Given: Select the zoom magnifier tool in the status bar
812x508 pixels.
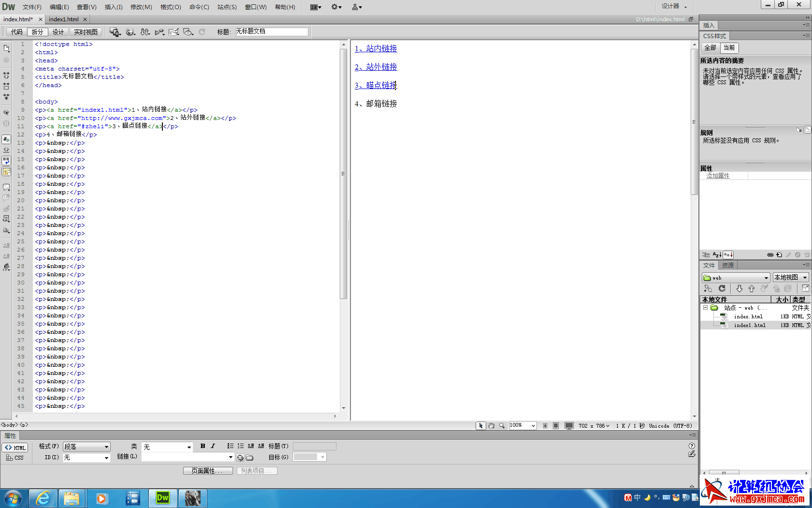Looking at the screenshot, I should (502, 426).
